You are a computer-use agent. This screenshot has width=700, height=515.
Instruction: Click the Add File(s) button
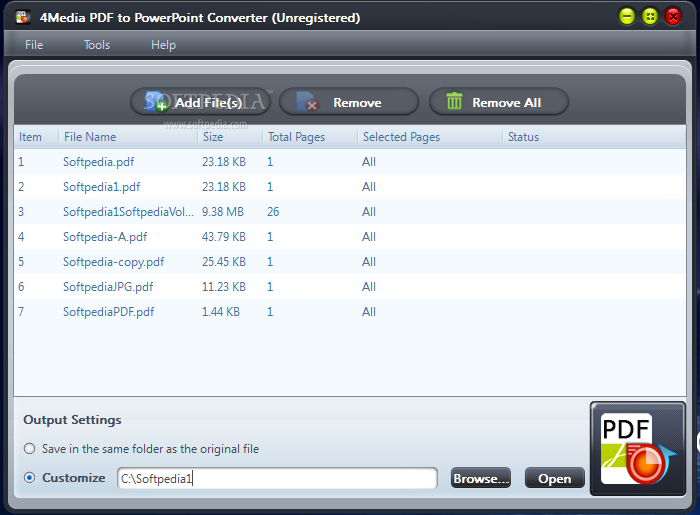[200, 102]
